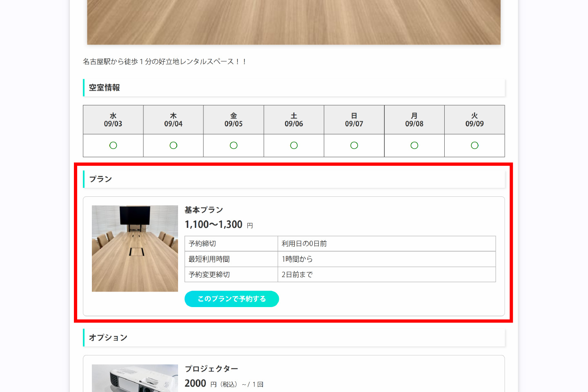The width and height of the screenshot is (588, 392).
Task: Click the 空室情報 section heading
Action: pyautogui.click(x=105, y=88)
